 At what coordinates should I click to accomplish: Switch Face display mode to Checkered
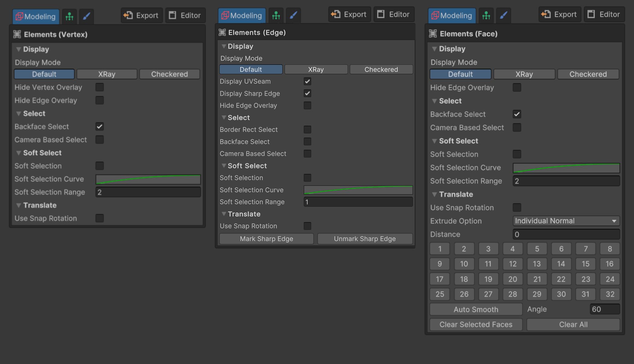tap(588, 74)
